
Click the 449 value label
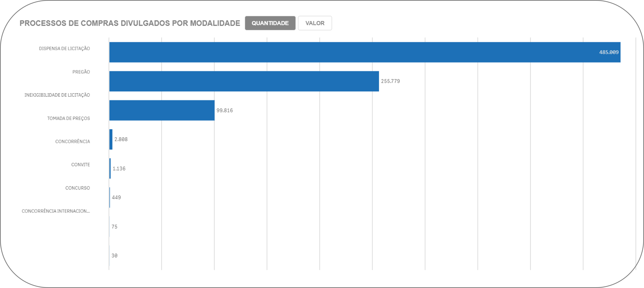(116, 197)
